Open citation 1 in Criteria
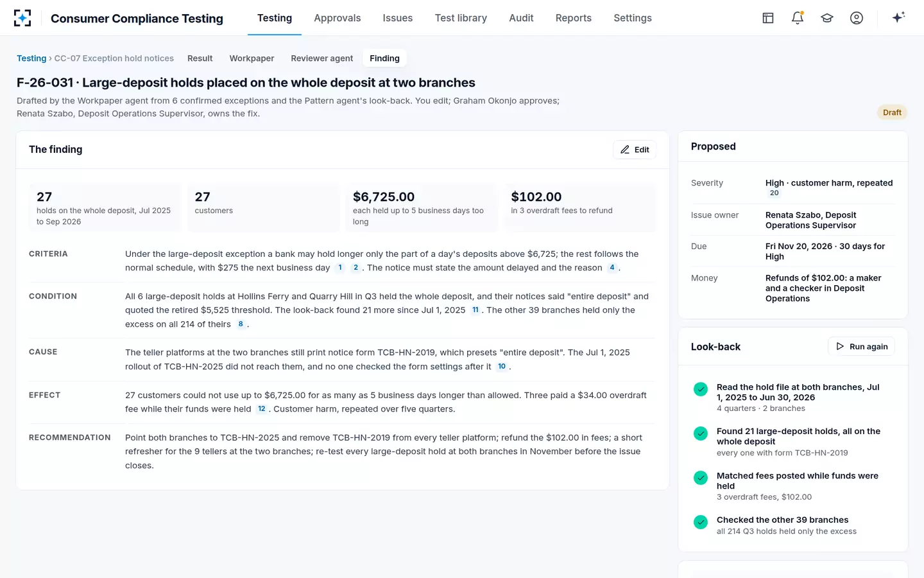Viewport: 924px width, 578px height. click(340, 268)
